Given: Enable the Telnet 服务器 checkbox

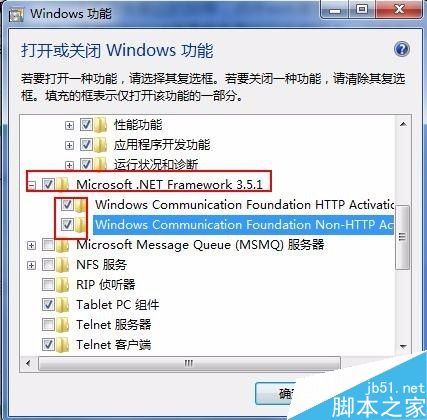Looking at the screenshot, I should tap(48, 324).
